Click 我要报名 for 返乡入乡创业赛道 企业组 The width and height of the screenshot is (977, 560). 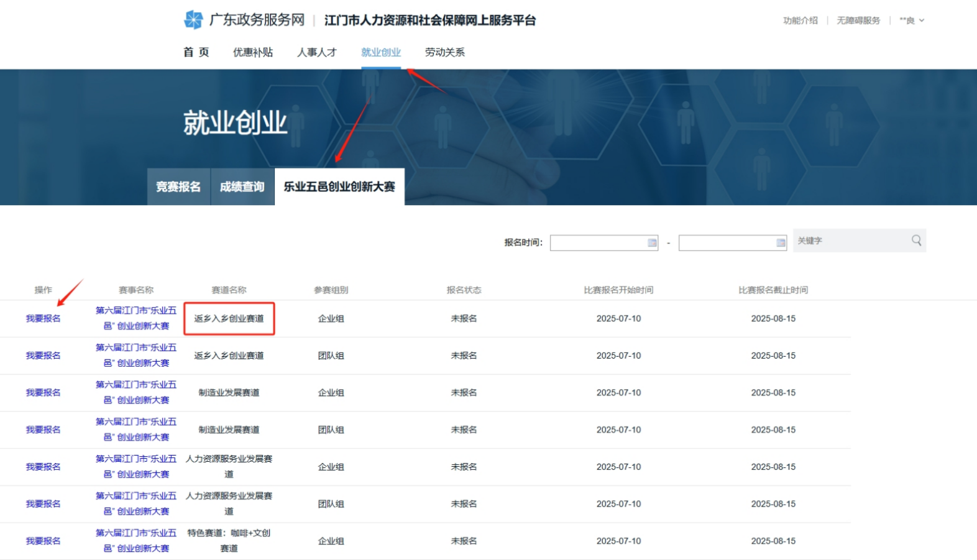(x=44, y=318)
